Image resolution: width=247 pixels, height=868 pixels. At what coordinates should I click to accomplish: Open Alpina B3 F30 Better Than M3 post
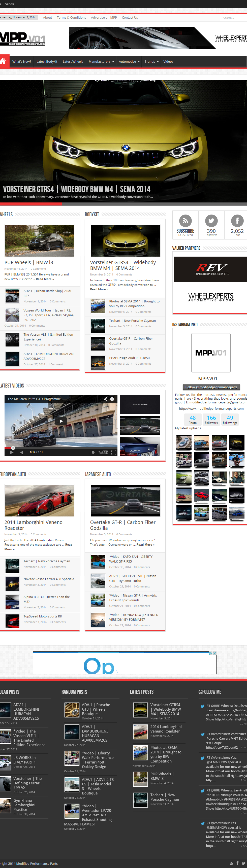[x=47, y=599]
